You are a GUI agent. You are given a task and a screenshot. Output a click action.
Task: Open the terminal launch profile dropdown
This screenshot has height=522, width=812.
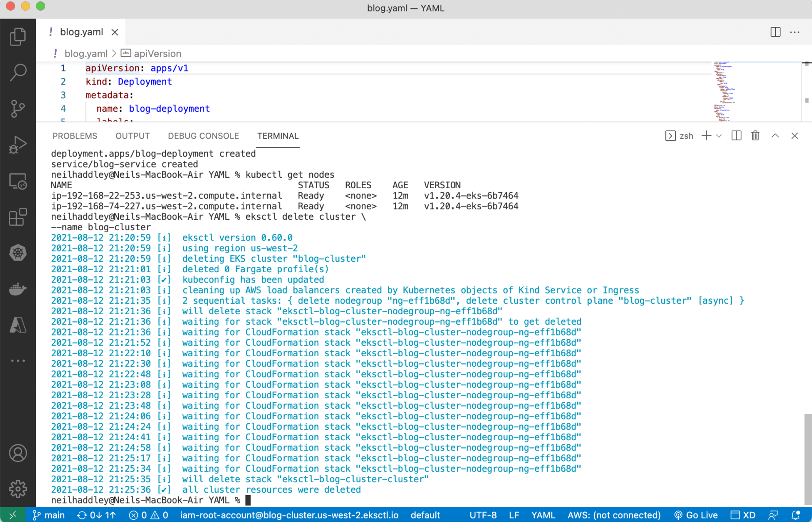click(x=719, y=136)
